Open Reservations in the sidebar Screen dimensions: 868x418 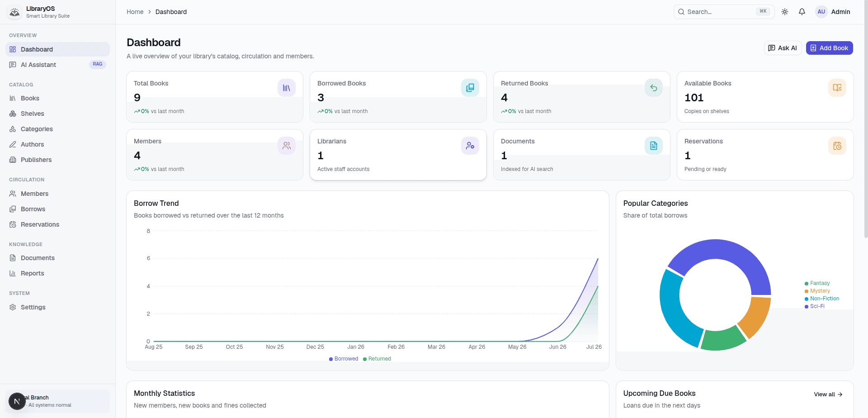58,224
